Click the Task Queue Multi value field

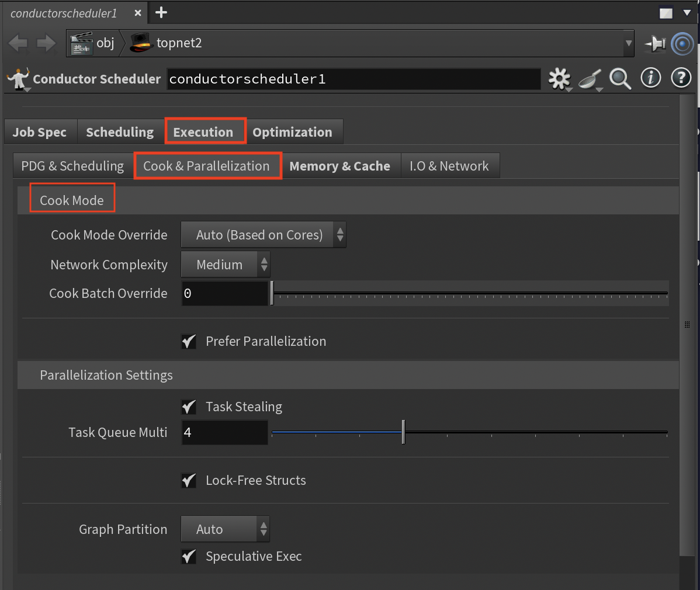224,432
